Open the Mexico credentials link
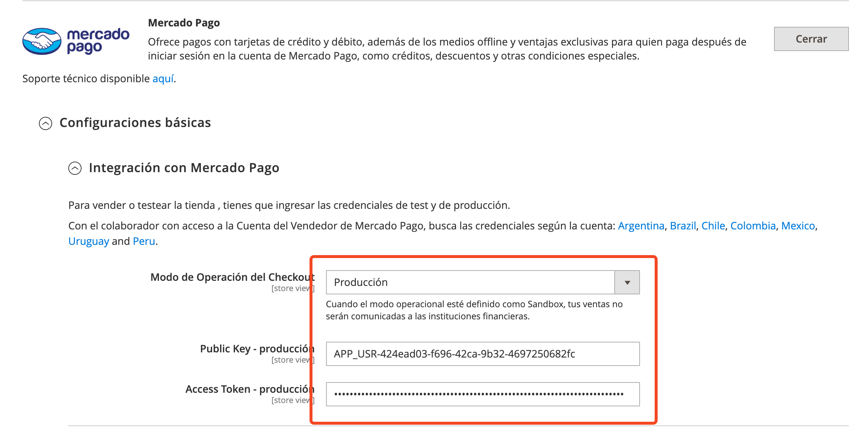 (x=798, y=226)
